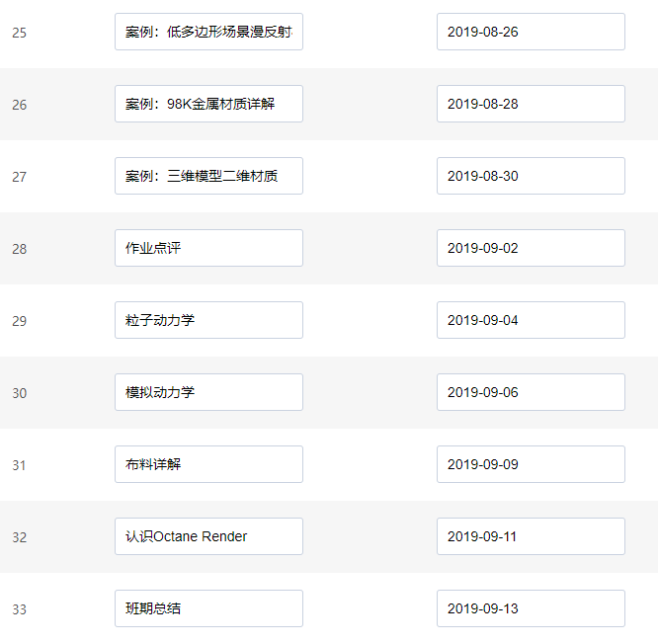The width and height of the screenshot is (658, 644).
Task: Focus the 案例：三维模型二维材质 text field
Action: click(x=208, y=176)
